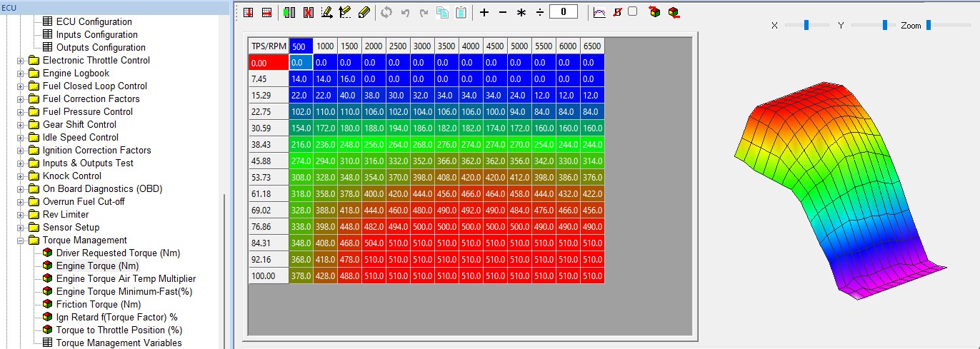Viewport: 980px width, 349px height.
Task: Collapse the Torque Management folder
Action: [21, 241]
